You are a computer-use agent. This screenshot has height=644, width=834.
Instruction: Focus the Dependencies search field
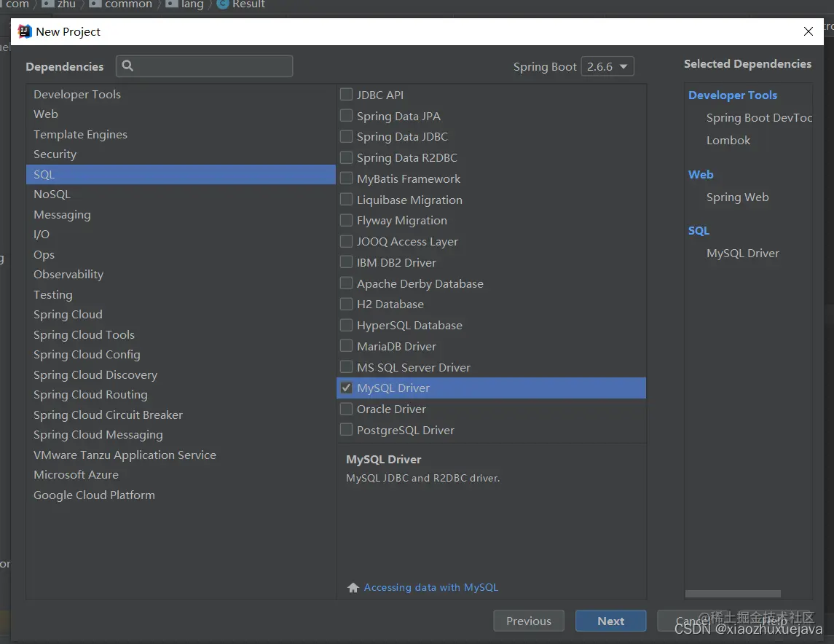pyautogui.click(x=204, y=66)
